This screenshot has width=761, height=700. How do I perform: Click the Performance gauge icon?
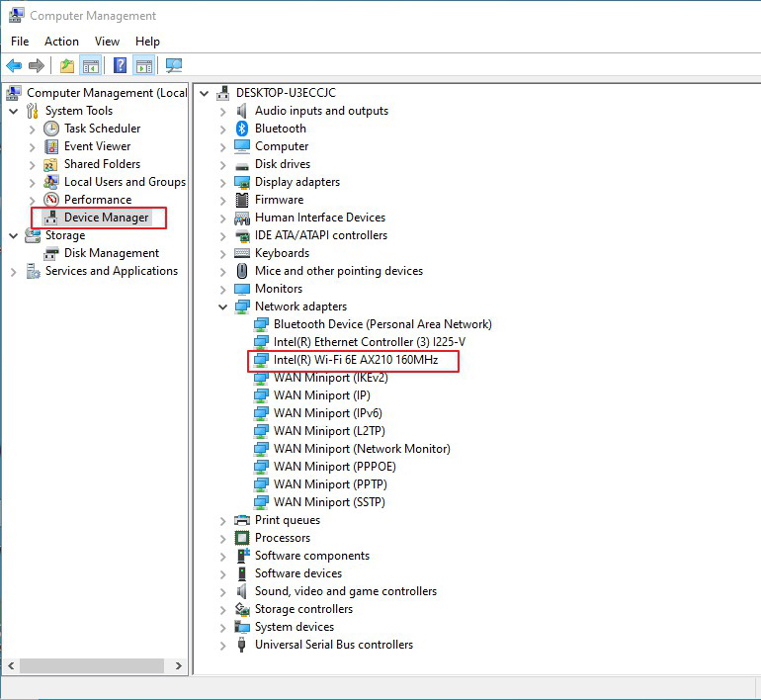[51, 200]
